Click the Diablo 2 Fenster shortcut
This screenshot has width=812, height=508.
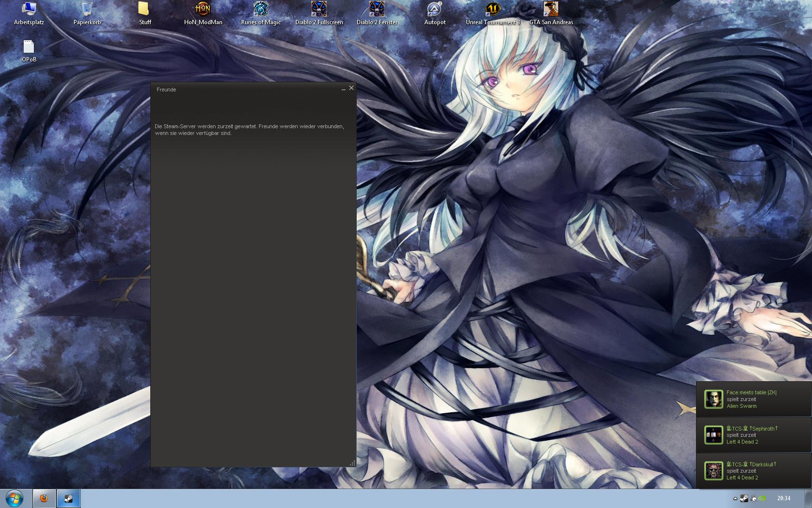(377, 13)
